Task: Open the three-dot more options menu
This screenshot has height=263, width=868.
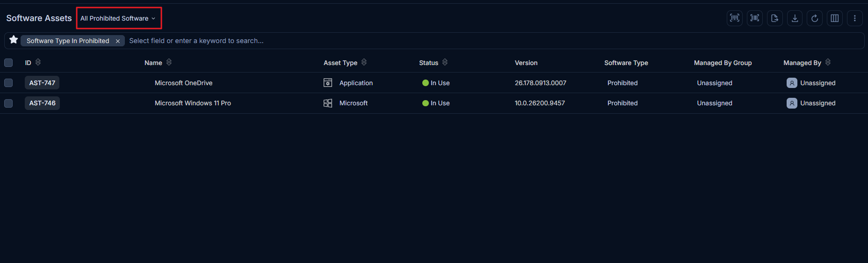Action: tap(855, 18)
